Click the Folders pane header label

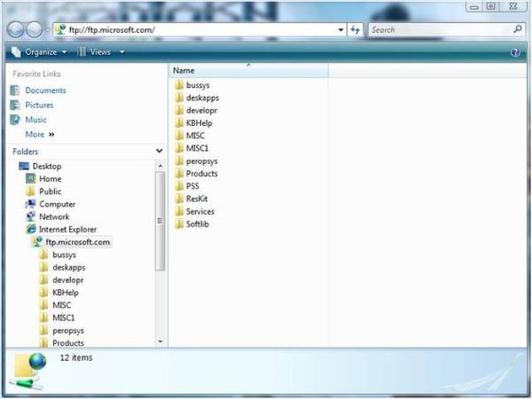pos(25,151)
